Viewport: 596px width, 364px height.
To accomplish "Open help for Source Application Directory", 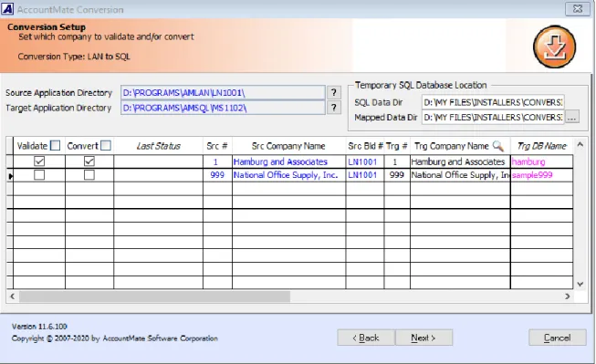I will pyautogui.click(x=333, y=92).
